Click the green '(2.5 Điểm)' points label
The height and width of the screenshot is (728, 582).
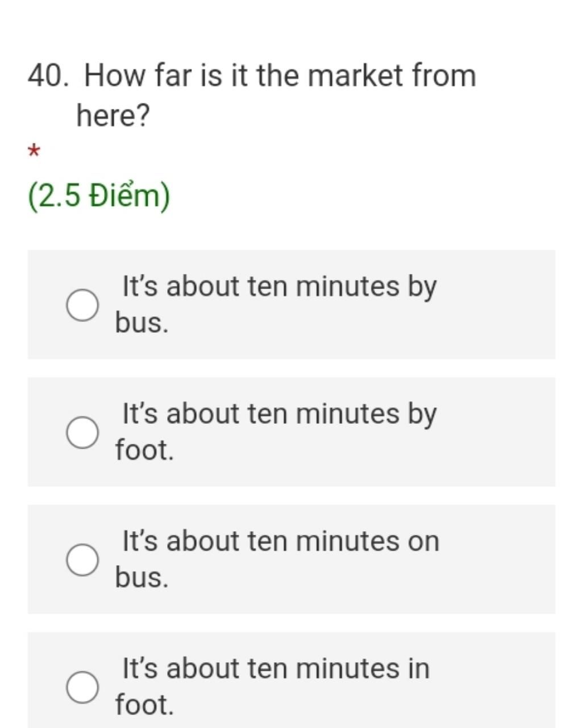click(99, 196)
